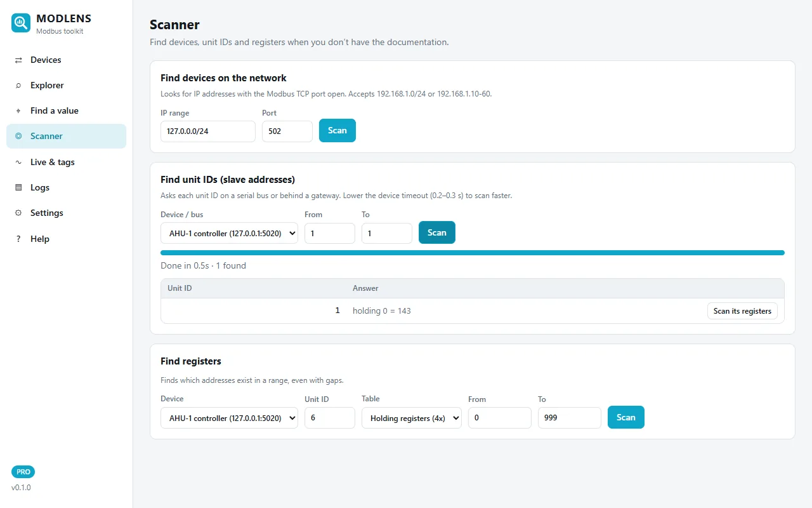The height and width of the screenshot is (508, 812).
Task: Open the Device dropdown in Find registers
Action: point(229,418)
